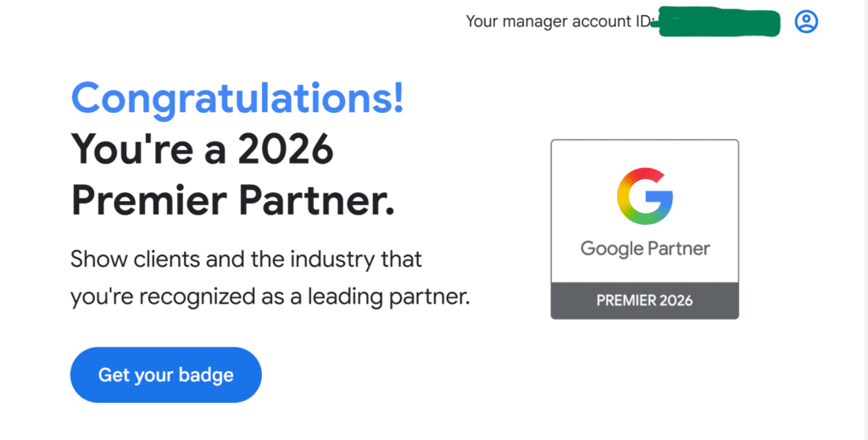
Task: Click "Google" text beneath the badge logo
Action: pos(611,249)
